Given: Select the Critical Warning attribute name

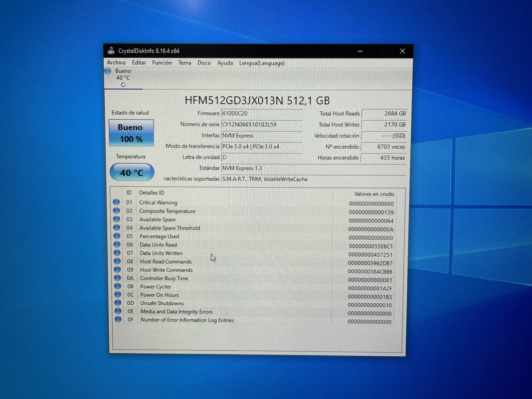Looking at the screenshot, I should [158, 202].
